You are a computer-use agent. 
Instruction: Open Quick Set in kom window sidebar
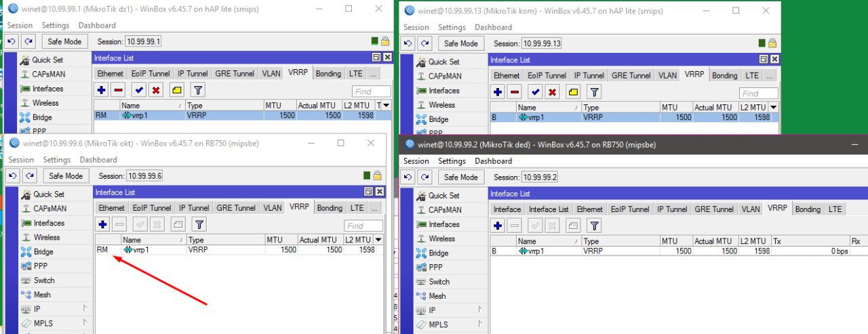click(444, 62)
